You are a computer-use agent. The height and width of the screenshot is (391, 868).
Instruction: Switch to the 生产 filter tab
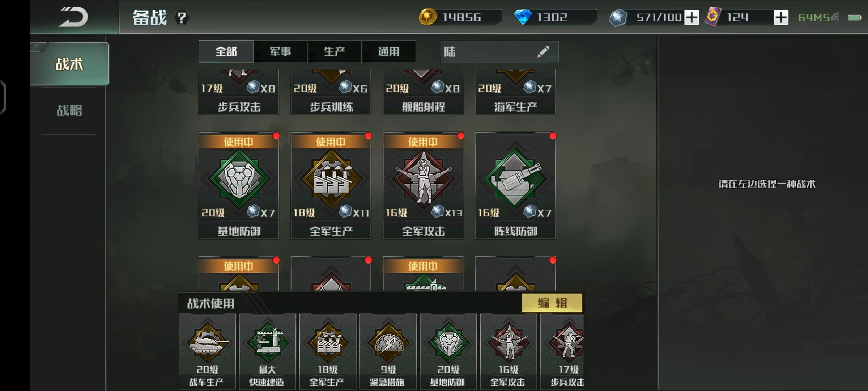click(335, 51)
